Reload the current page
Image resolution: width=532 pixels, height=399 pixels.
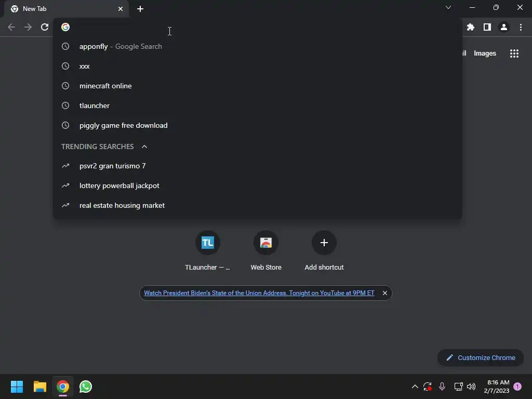click(x=45, y=27)
